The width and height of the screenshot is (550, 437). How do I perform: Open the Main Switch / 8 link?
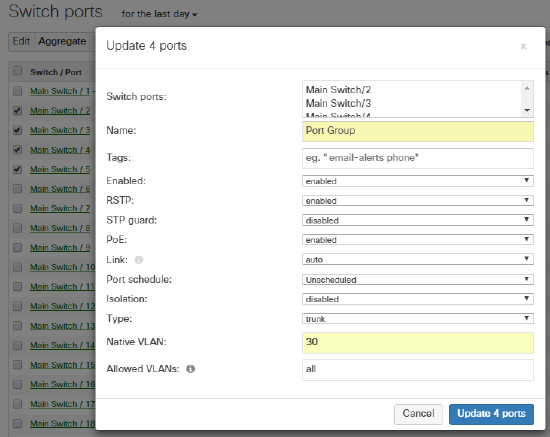click(60, 228)
